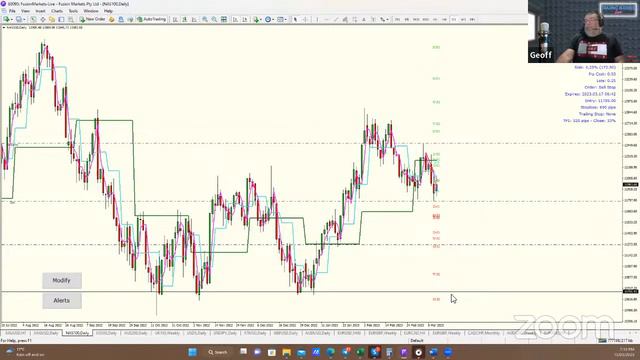Viewport: 640px width, 360px height.
Task: Open the Tools menu
Action: [73, 11]
